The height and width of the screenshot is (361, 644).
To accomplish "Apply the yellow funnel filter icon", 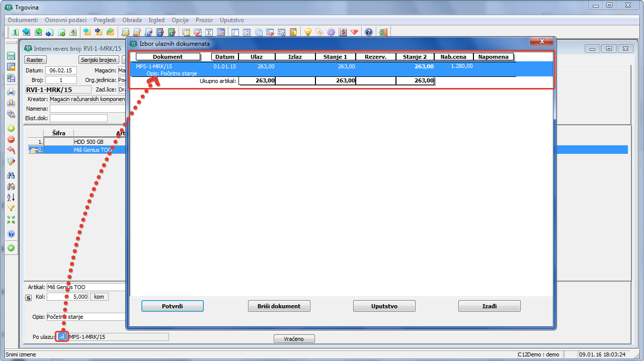I will pos(11,209).
